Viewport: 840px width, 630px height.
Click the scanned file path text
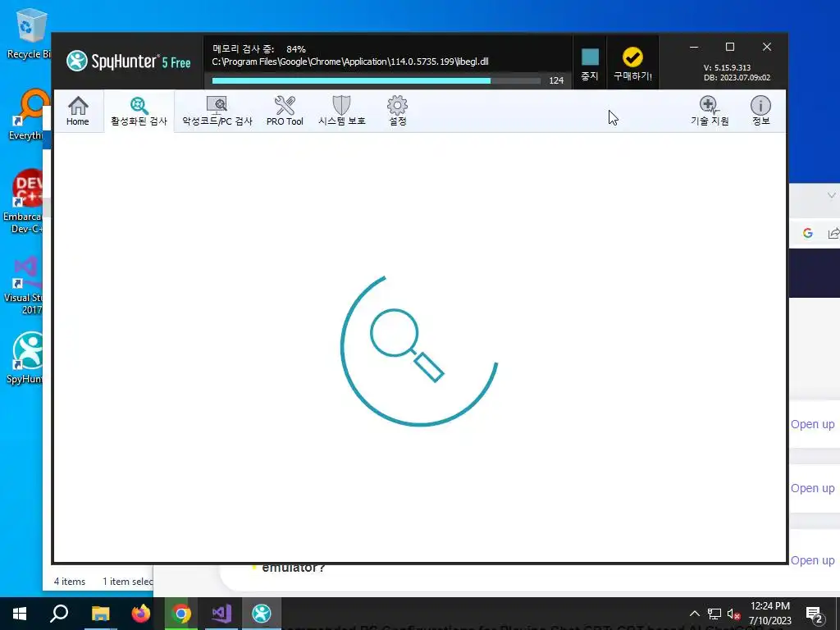pos(350,62)
